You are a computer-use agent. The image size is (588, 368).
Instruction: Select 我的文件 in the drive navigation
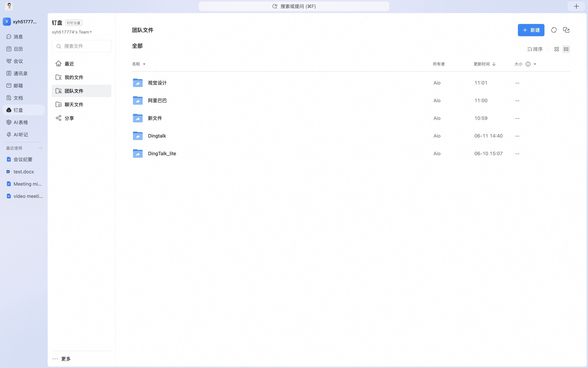point(81,77)
